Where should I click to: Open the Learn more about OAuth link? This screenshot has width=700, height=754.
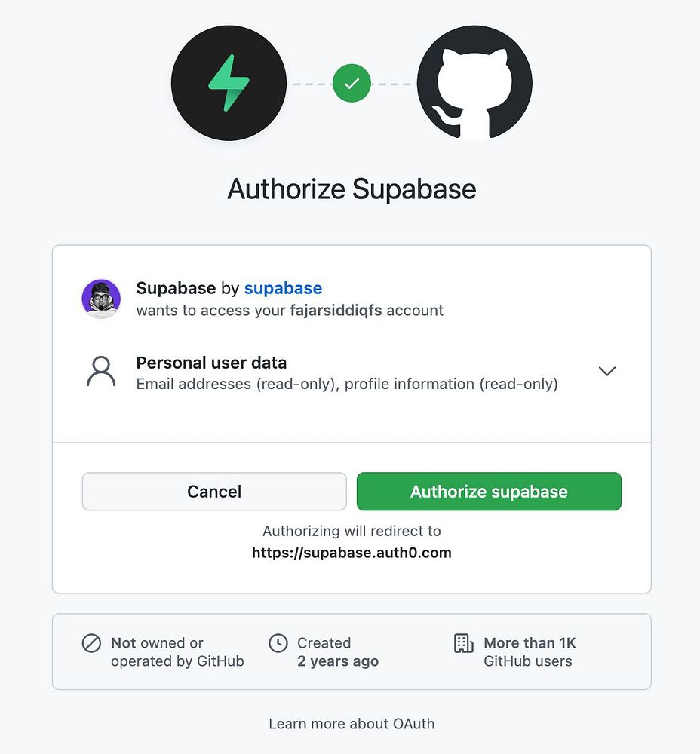[x=352, y=724]
